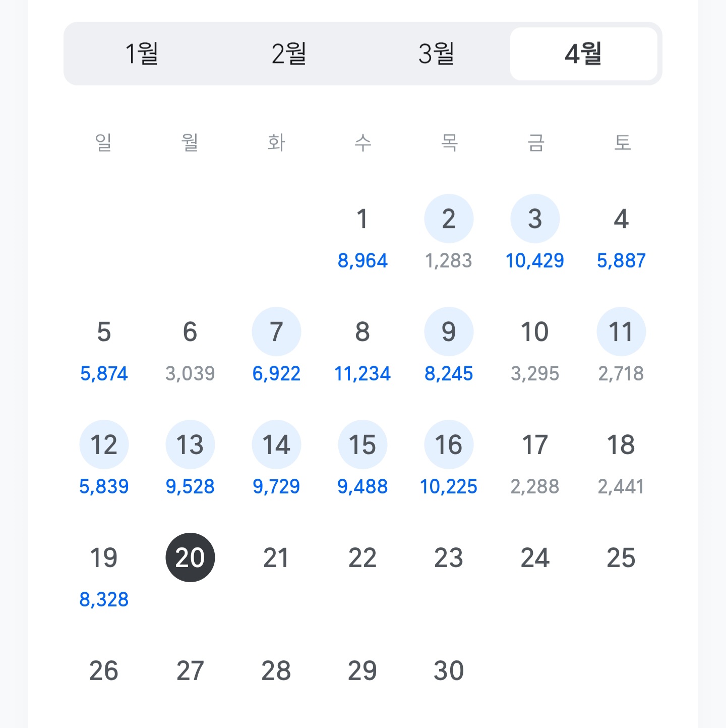Image resolution: width=726 pixels, height=728 pixels.
Task: Select date 30 in last row
Action: [449, 671]
